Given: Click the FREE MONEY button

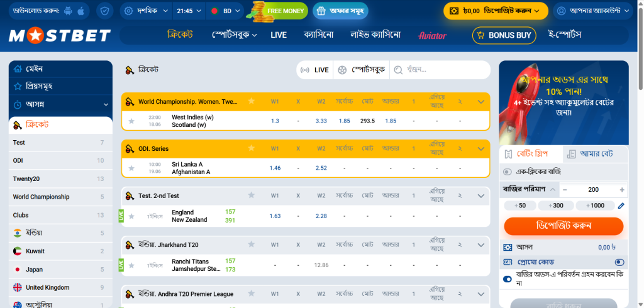Looking at the screenshot, I should coord(279,11).
